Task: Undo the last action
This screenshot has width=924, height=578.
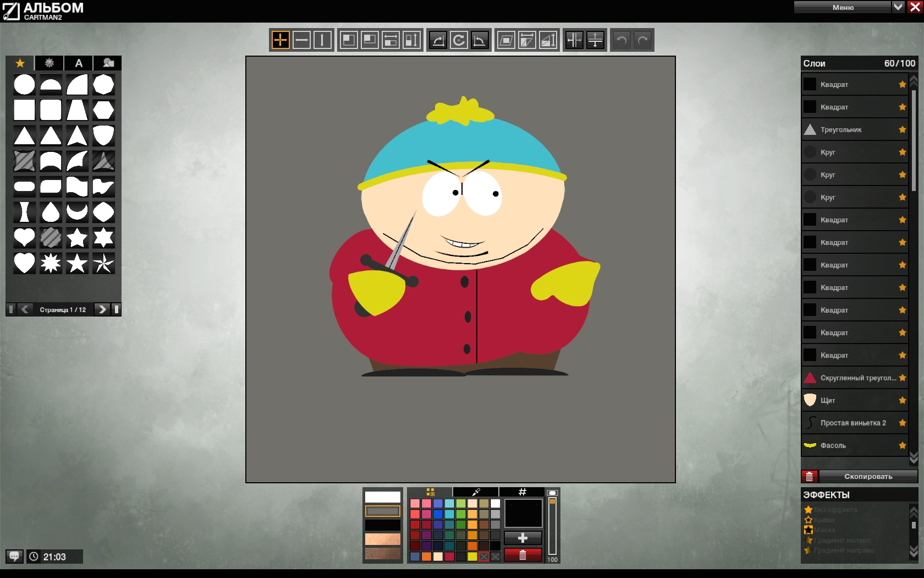Action: click(x=621, y=40)
